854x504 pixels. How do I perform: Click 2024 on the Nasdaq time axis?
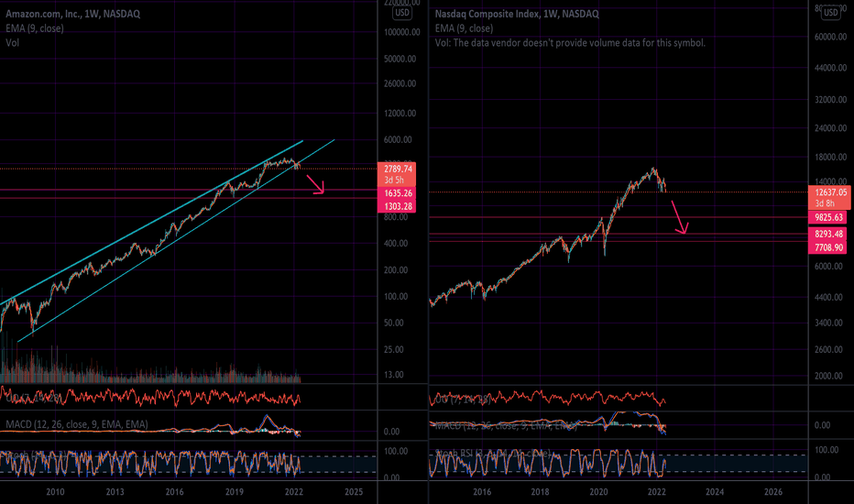715,492
